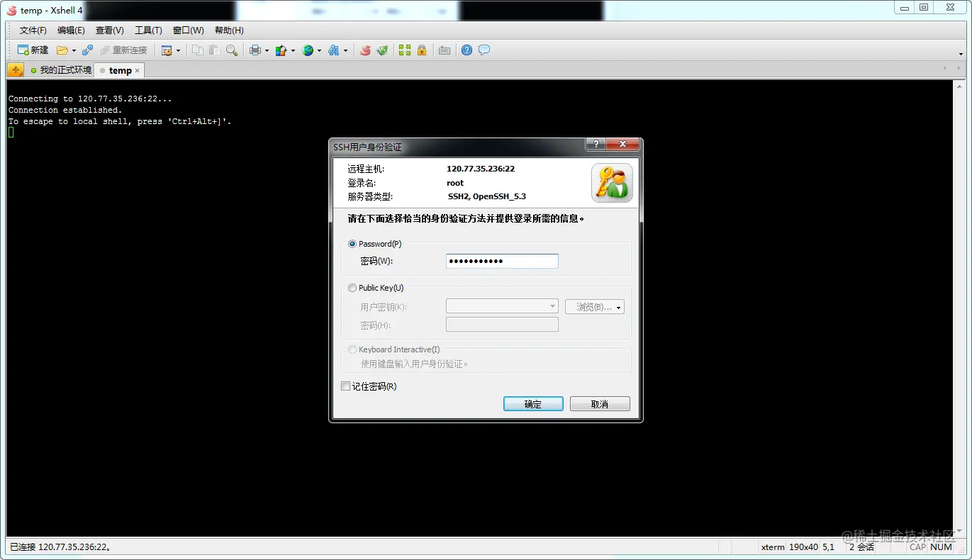Expand the open-folder dropdown arrow
This screenshot has width=972, height=560.
click(74, 50)
